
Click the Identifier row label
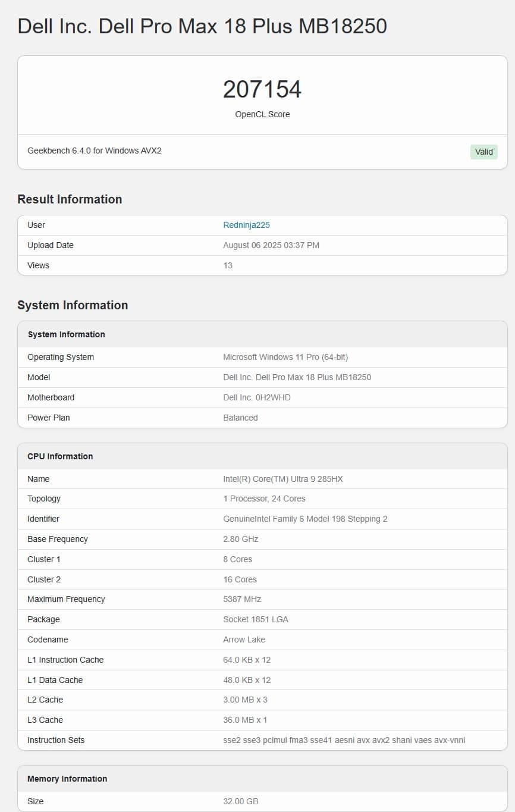(x=43, y=519)
